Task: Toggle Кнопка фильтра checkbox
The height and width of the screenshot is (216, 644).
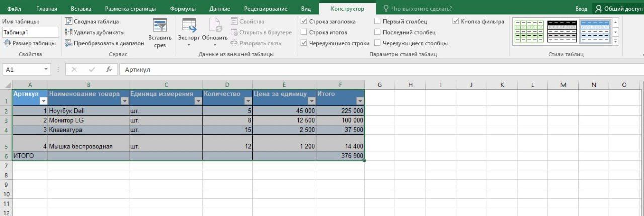Action: tap(456, 21)
